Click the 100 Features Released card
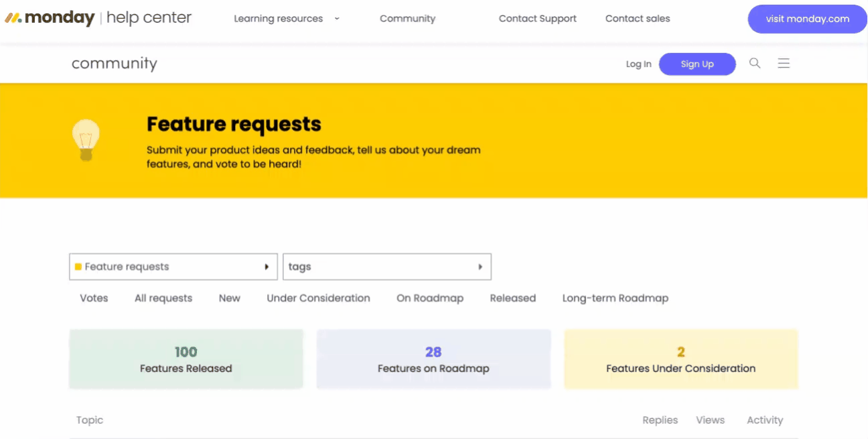Viewport: 868px width, 439px height. (x=186, y=359)
